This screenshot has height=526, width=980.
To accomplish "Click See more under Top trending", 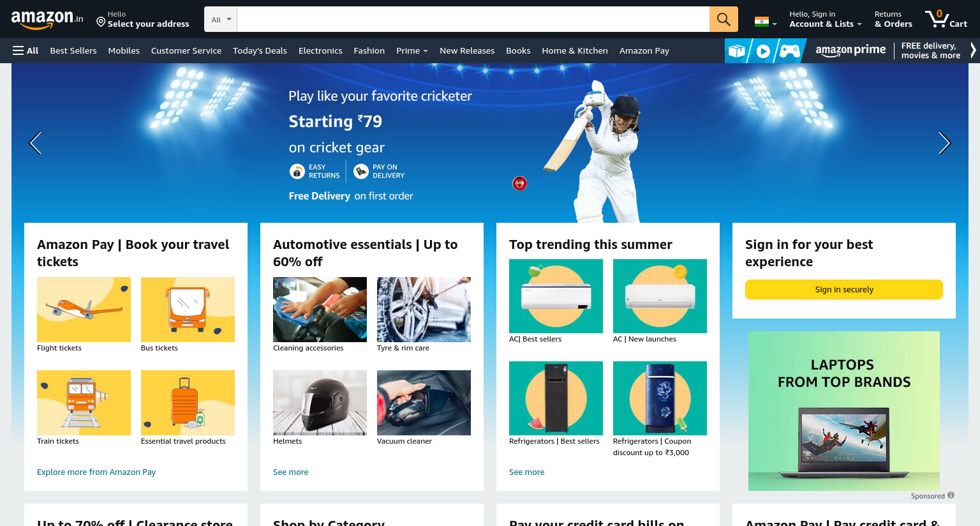I will point(526,472).
